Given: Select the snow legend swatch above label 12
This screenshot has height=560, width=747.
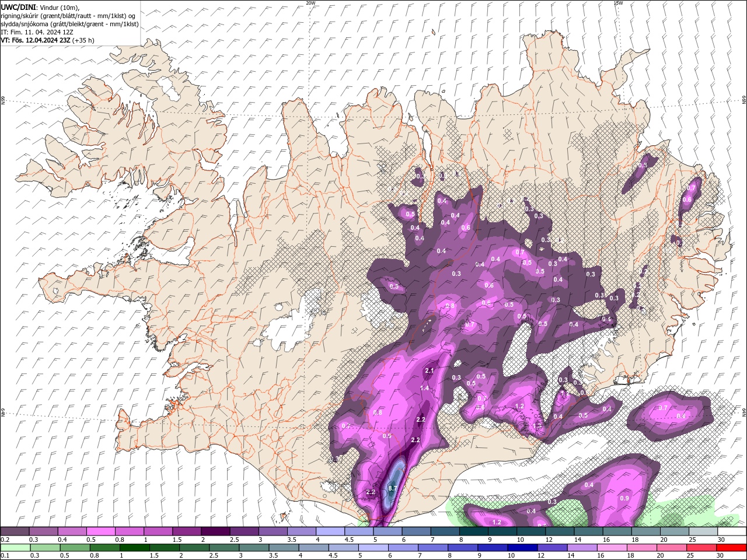Looking at the screenshot, I should (x=559, y=531).
